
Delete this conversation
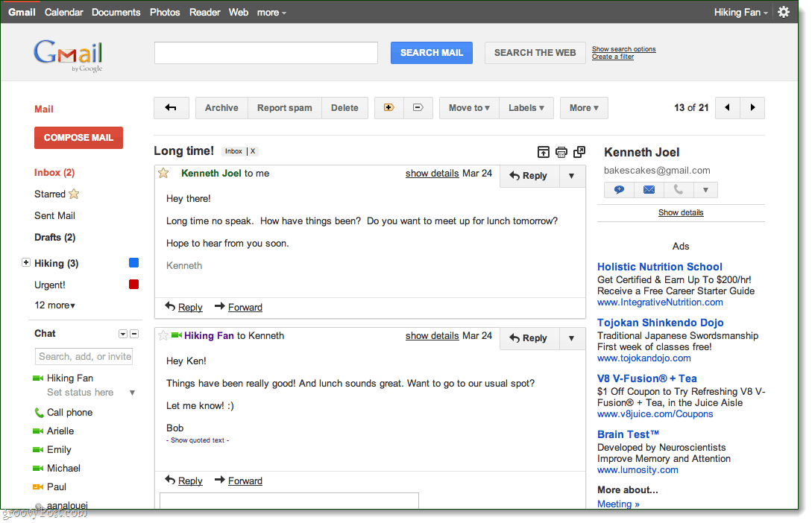pyautogui.click(x=345, y=107)
